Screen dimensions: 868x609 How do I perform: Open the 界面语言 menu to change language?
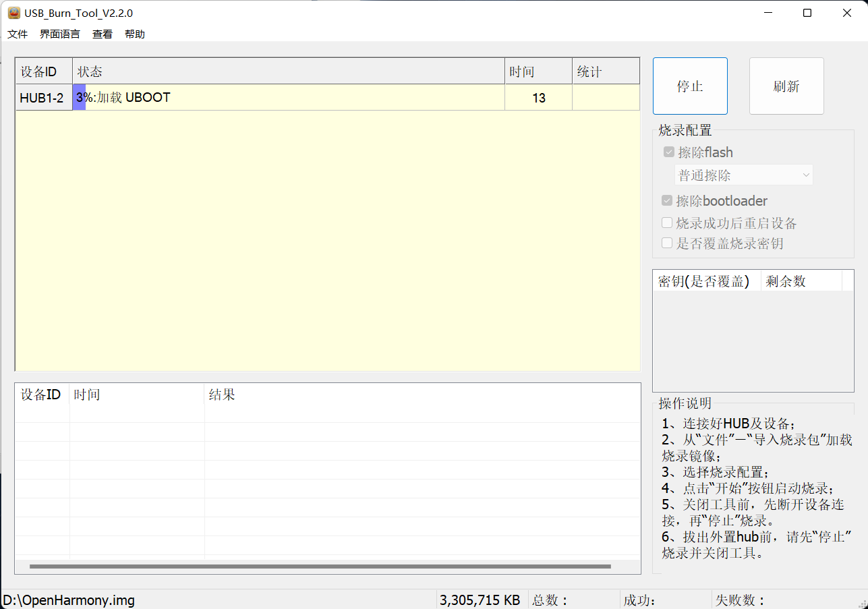(59, 34)
